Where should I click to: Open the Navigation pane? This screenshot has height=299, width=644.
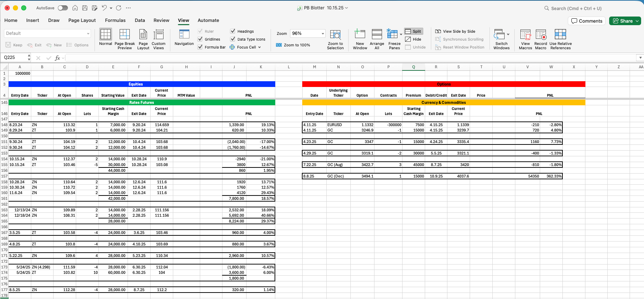pos(184,37)
